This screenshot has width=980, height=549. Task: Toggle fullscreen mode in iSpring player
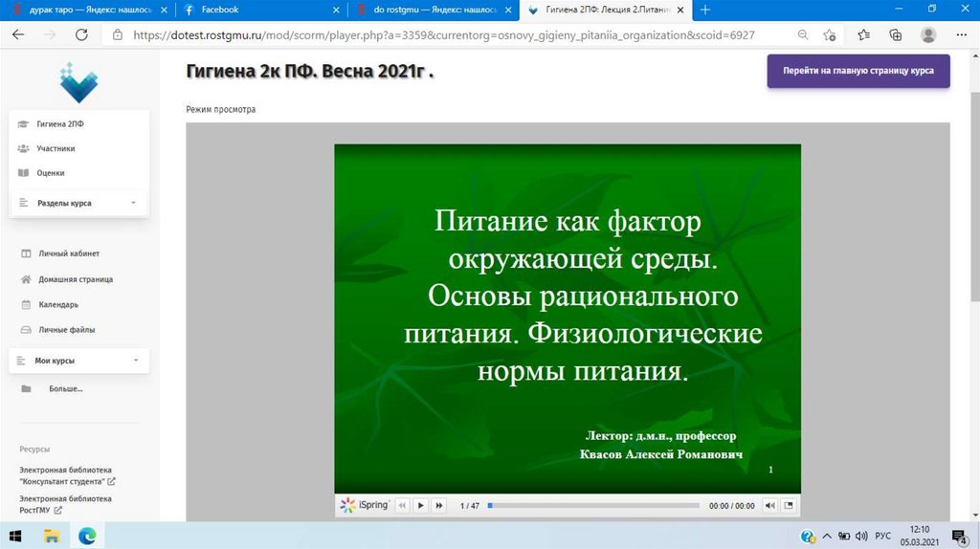click(789, 505)
